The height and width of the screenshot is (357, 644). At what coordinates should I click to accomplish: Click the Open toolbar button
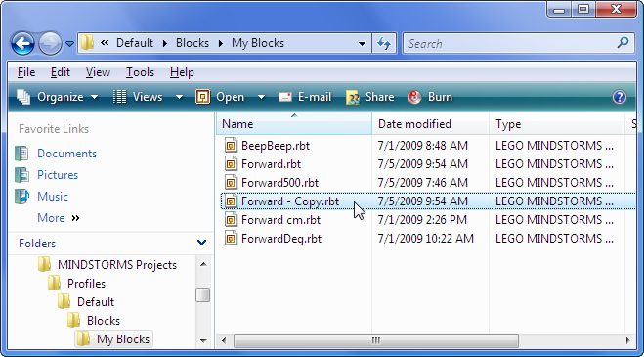click(220, 97)
